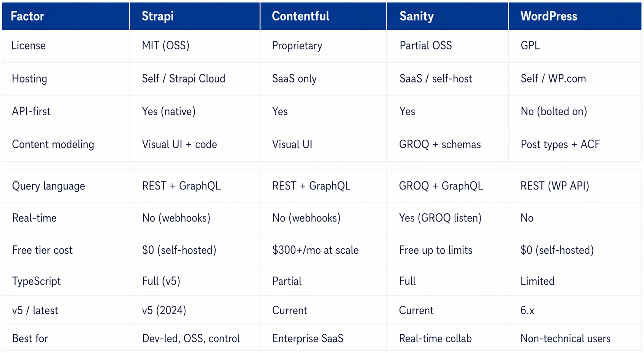
Task: Click the v5 (2024) cell
Action: pyautogui.click(x=164, y=310)
